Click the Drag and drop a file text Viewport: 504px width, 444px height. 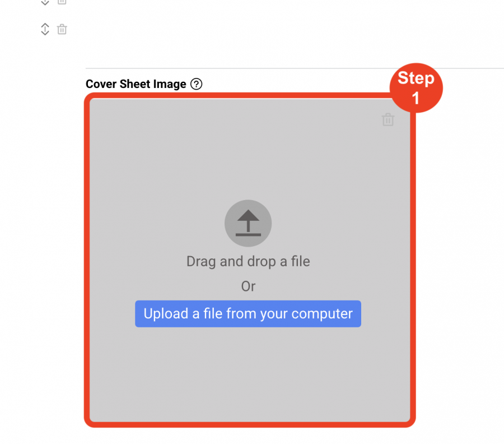coord(248,261)
